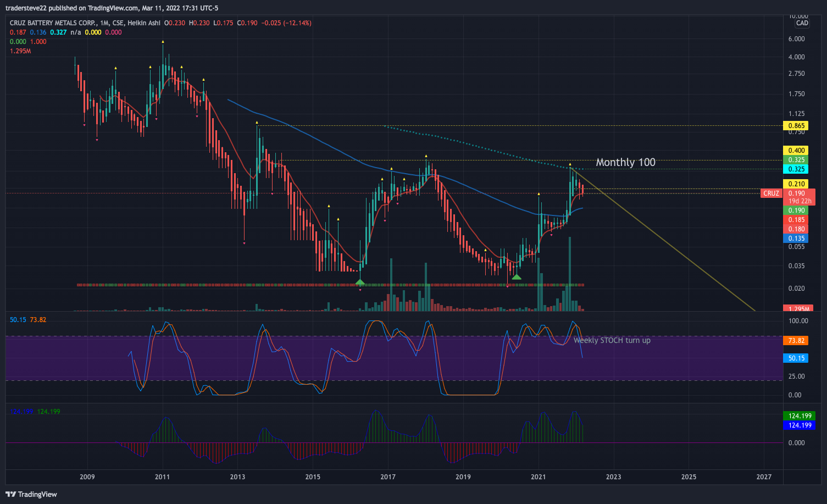Click the red 0.180 price label
The width and height of the screenshot is (827, 504).
[796, 229]
